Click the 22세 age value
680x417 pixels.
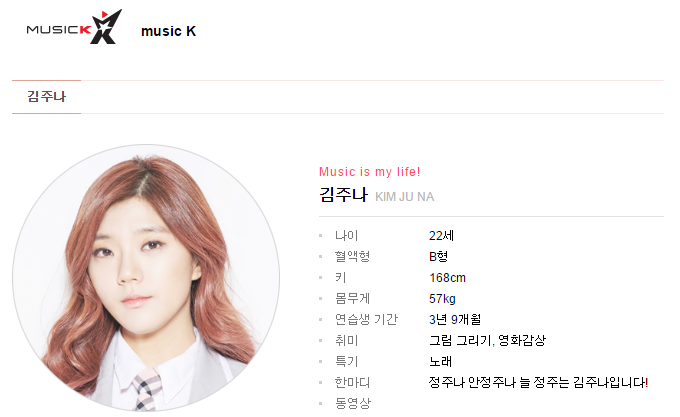tap(441, 235)
